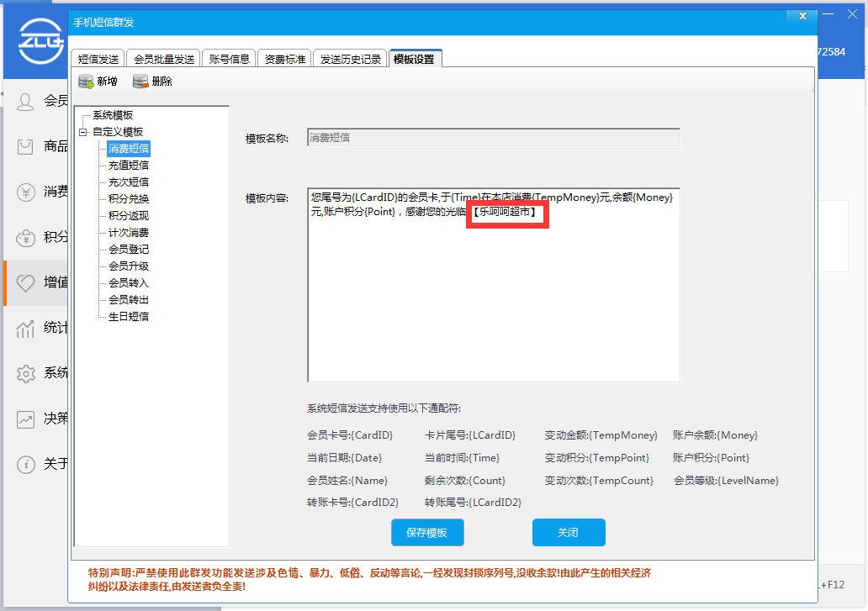Click the 删除 (Delete) toolbar icon

153,82
